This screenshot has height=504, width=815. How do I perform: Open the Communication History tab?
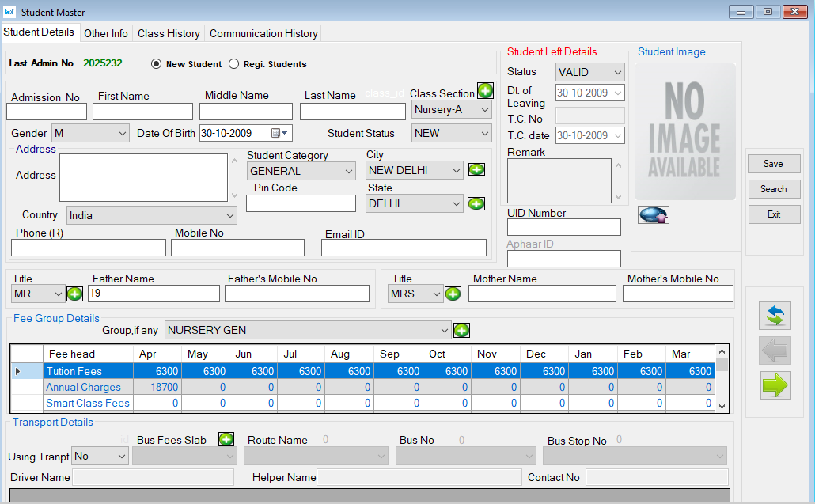pos(263,33)
